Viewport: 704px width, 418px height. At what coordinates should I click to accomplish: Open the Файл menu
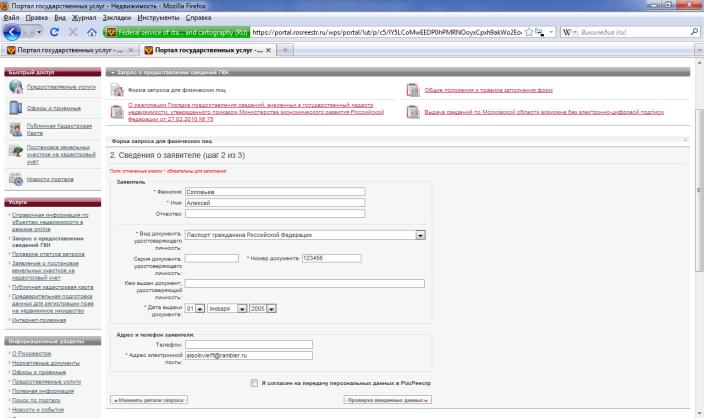[x=11, y=18]
